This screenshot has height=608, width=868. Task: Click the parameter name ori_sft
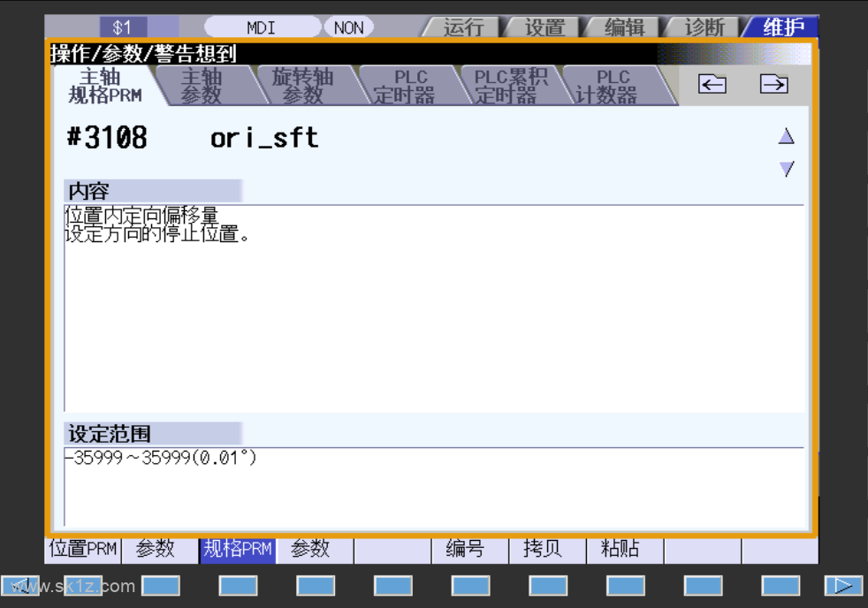point(264,138)
